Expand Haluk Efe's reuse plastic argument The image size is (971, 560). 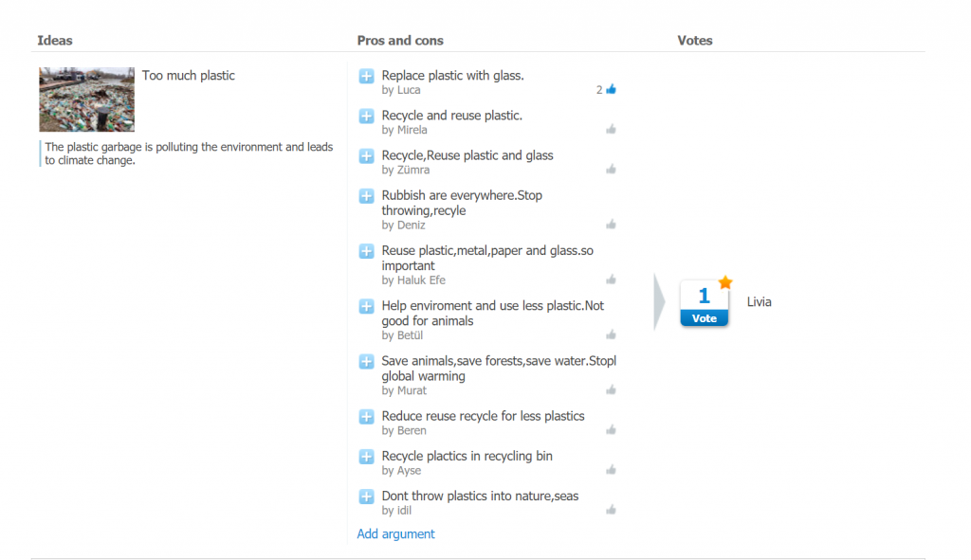pyautogui.click(x=366, y=251)
